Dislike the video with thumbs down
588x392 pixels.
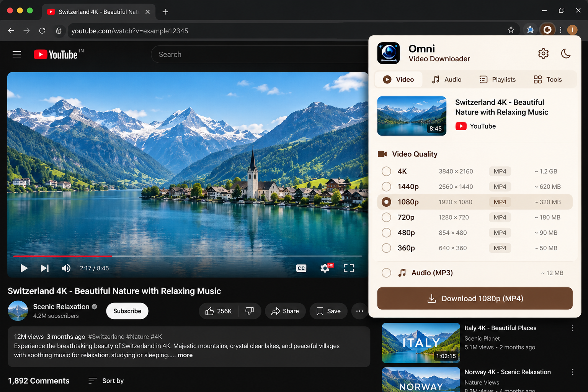coord(250,311)
